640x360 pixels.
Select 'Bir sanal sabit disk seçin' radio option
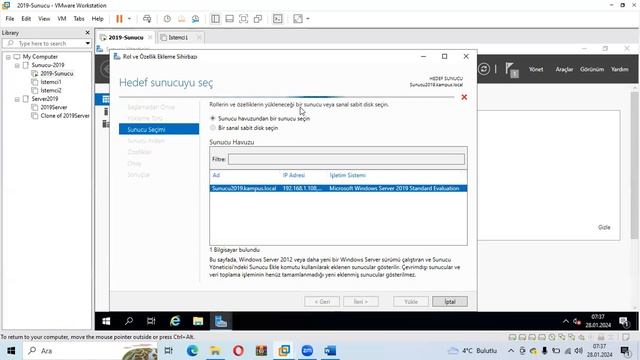pos(213,128)
